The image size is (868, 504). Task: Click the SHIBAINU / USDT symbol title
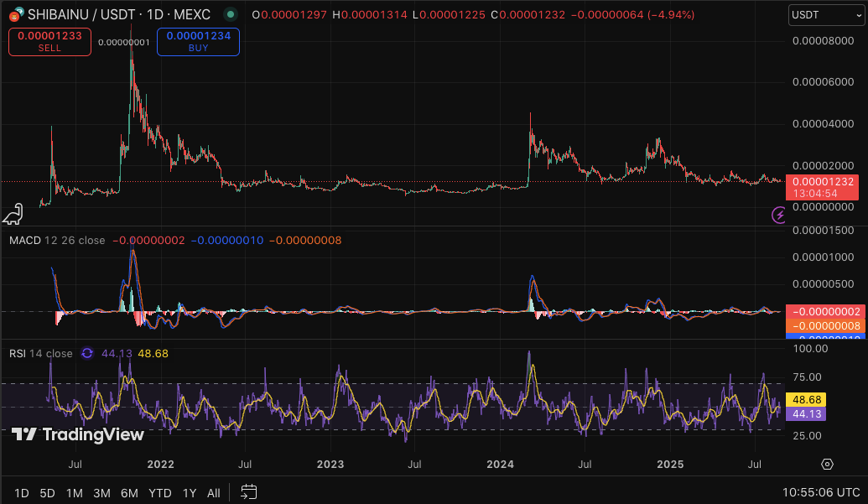click(x=119, y=14)
